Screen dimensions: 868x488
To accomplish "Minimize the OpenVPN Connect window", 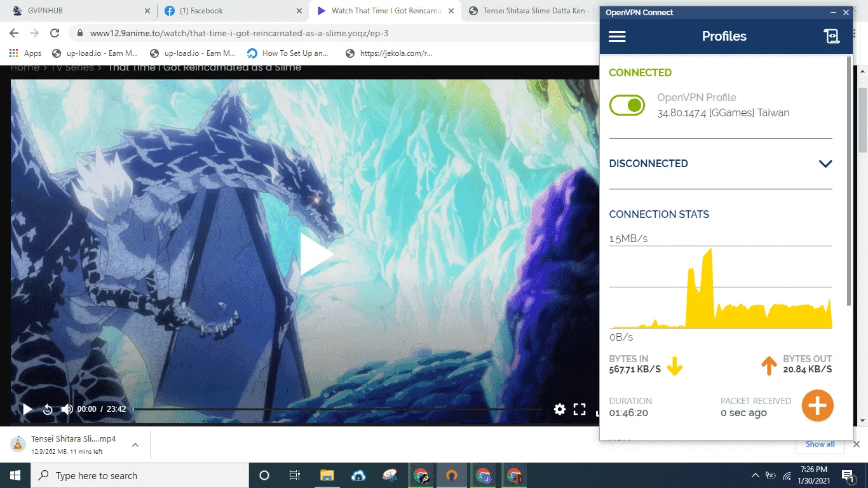I will [x=833, y=13].
